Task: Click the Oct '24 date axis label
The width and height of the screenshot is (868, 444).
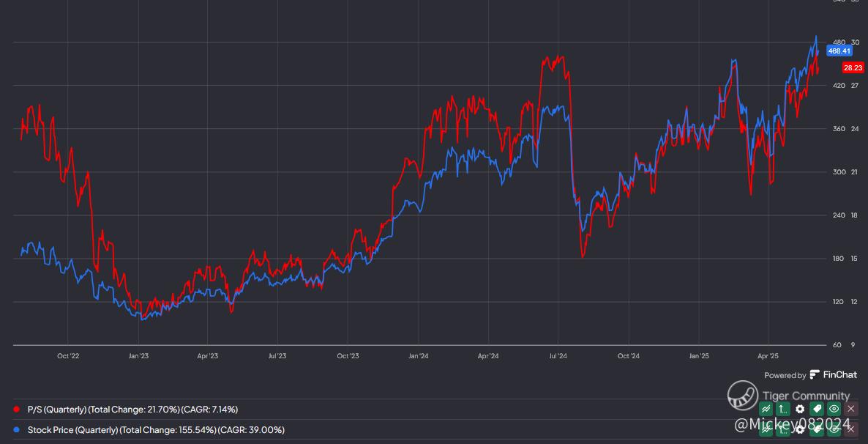Action: (628, 356)
